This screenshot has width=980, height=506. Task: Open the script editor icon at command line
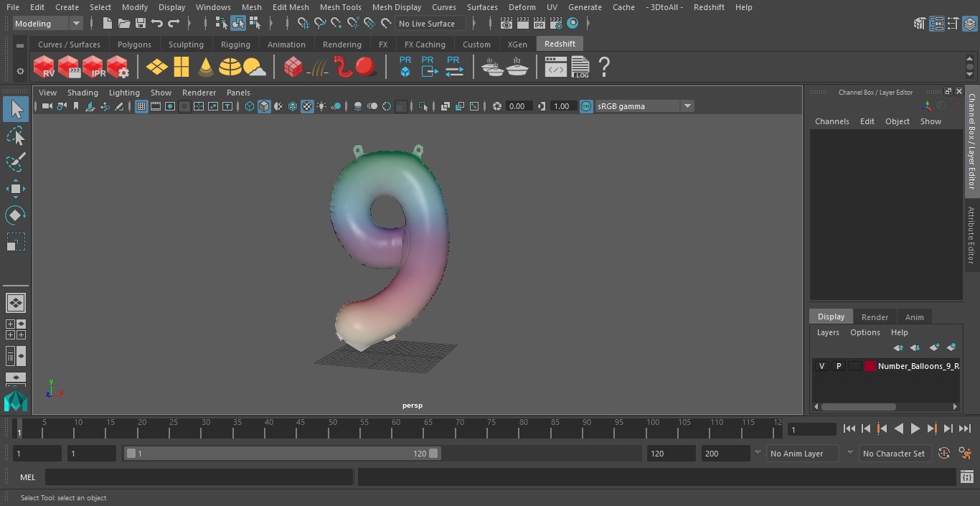pos(966,477)
